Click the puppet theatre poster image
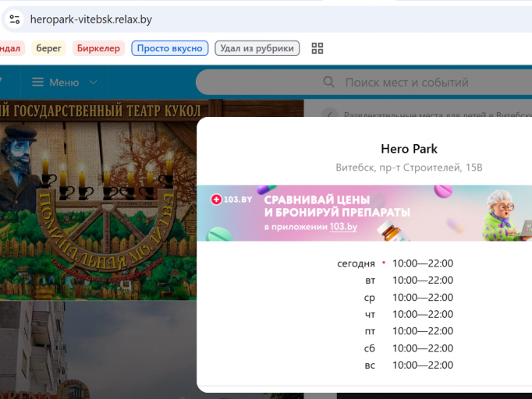Screen dimensions: 532x399 pos(98,199)
